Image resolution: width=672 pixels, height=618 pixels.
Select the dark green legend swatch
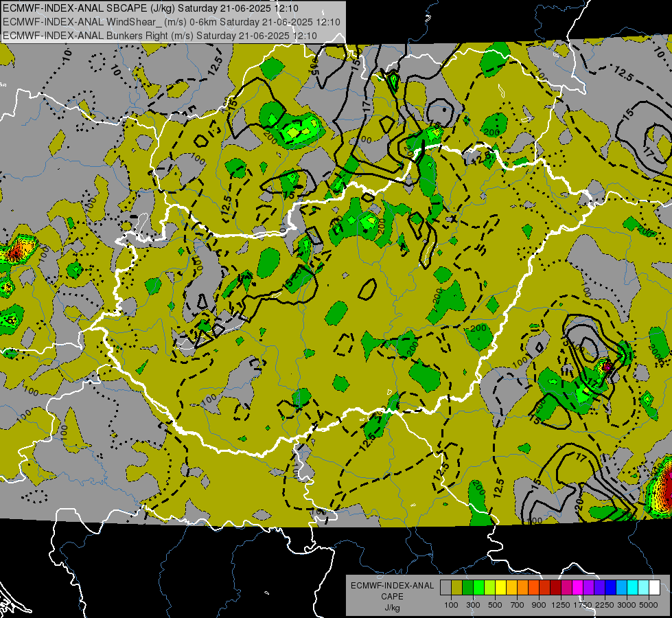pyautogui.click(x=467, y=588)
